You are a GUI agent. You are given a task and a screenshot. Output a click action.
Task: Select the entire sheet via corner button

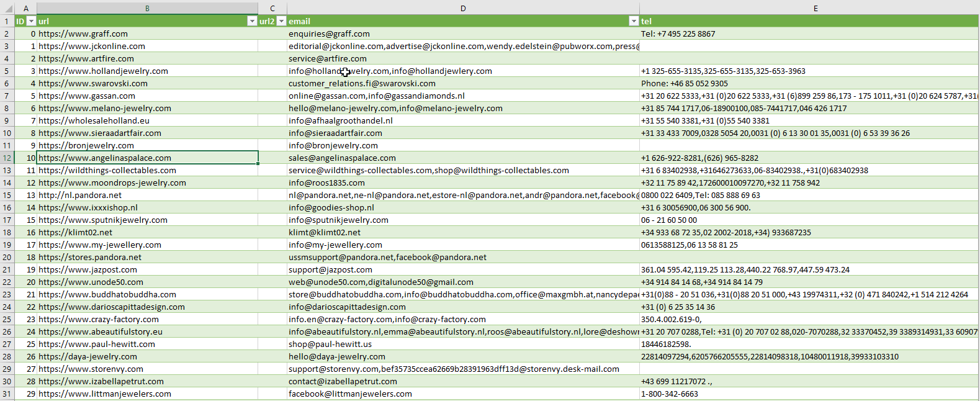tap(7, 8)
